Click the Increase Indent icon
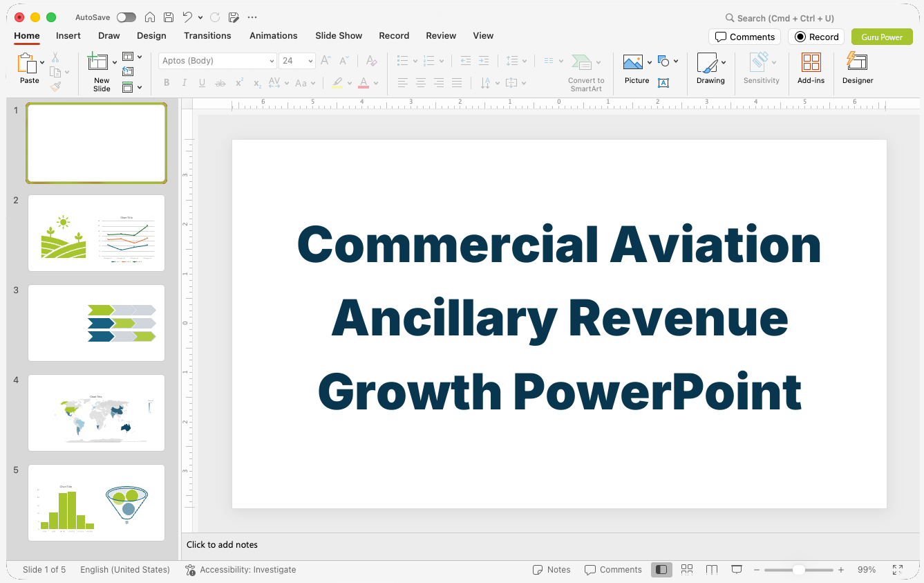The height and width of the screenshot is (583, 924). 484,61
